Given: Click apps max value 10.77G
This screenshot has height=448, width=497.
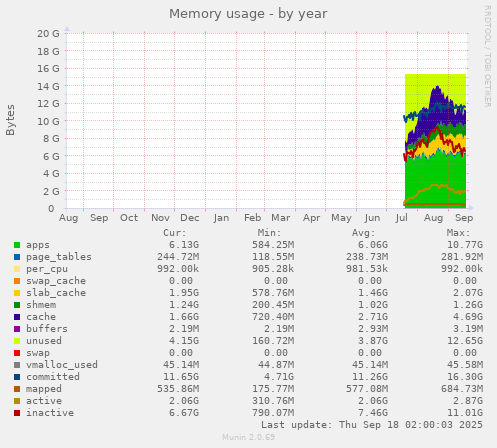Looking at the screenshot, I should tap(465, 245).
